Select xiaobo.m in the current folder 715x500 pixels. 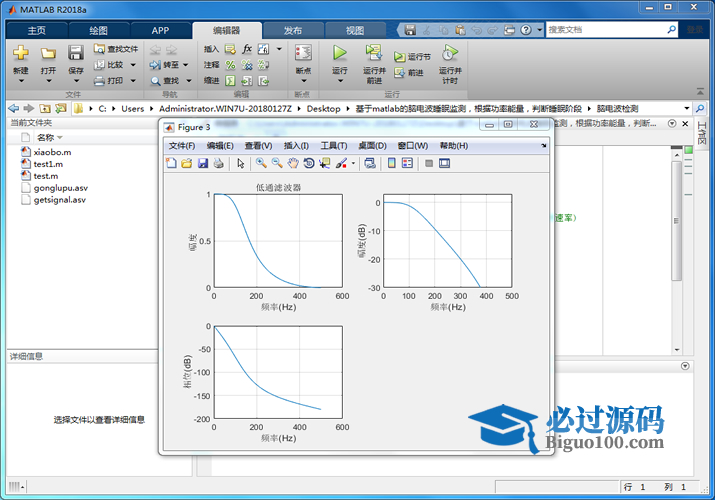(x=52, y=152)
